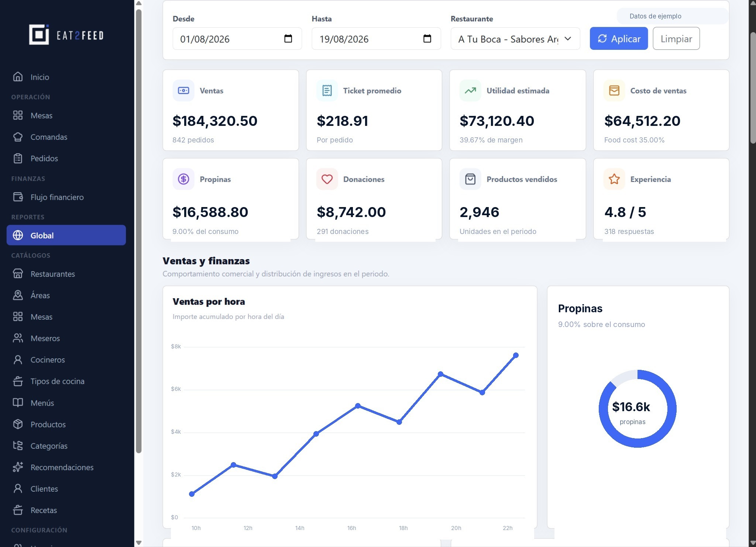Click the Donaciones heart icon
The image size is (756, 547).
(327, 179)
